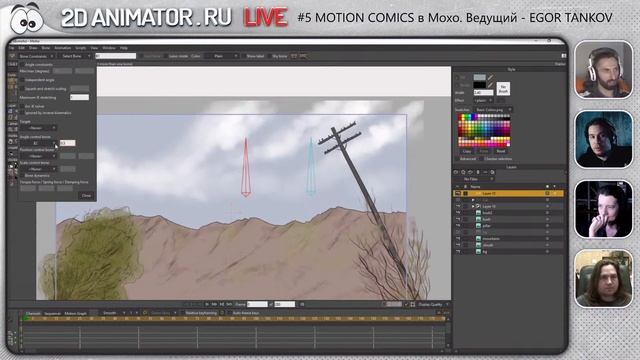The width and height of the screenshot is (640, 360).
Task: Open the Draw menu
Action: [x=33, y=48]
